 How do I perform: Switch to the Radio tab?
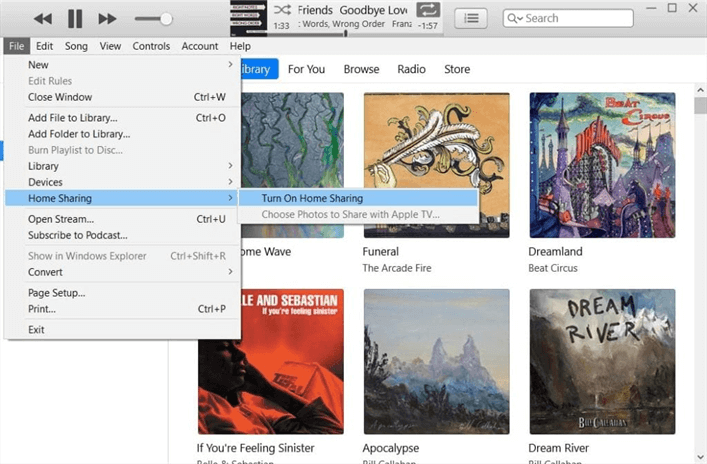click(x=411, y=69)
